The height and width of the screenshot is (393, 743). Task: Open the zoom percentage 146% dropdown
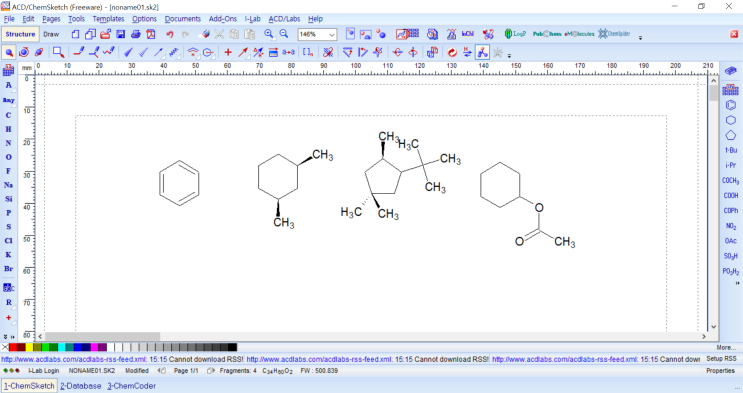pyautogui.click(x=332, y=34)
